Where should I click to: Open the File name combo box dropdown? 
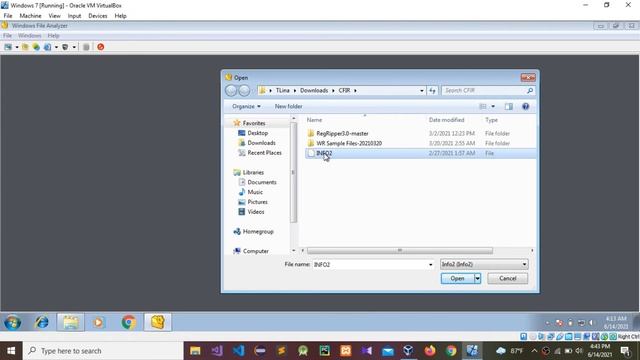pyautogui.click(x=430, y=265)
